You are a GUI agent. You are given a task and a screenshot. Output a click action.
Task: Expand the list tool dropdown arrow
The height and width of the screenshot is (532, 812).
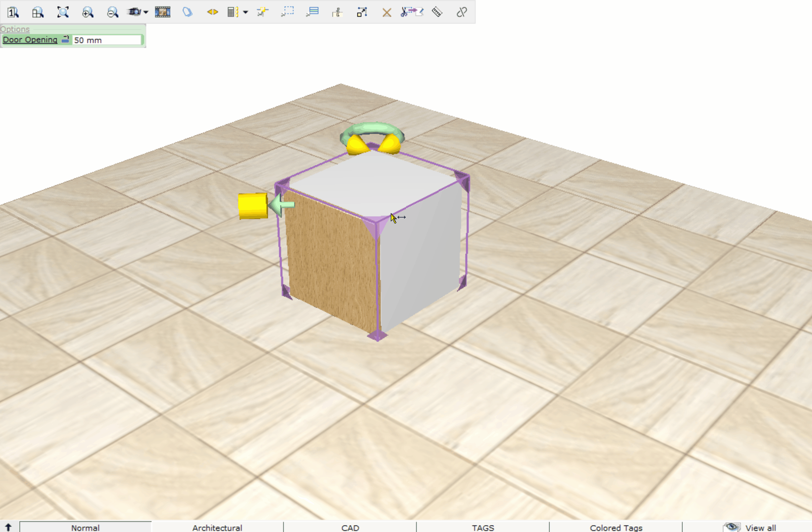coord(245,12)
